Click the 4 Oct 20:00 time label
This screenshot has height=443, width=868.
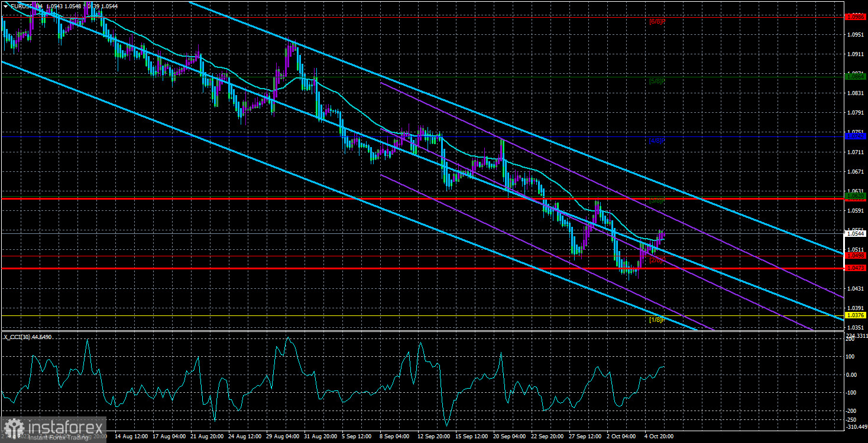659,437
